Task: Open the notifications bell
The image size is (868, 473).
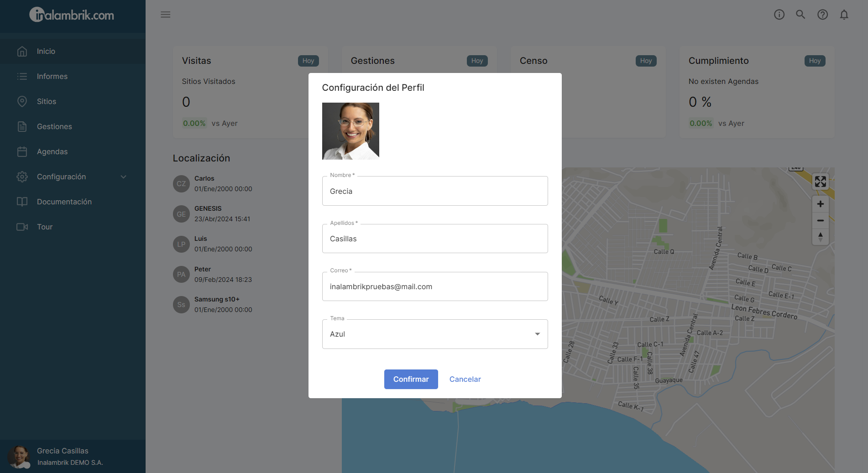Action: coord(844,15)
